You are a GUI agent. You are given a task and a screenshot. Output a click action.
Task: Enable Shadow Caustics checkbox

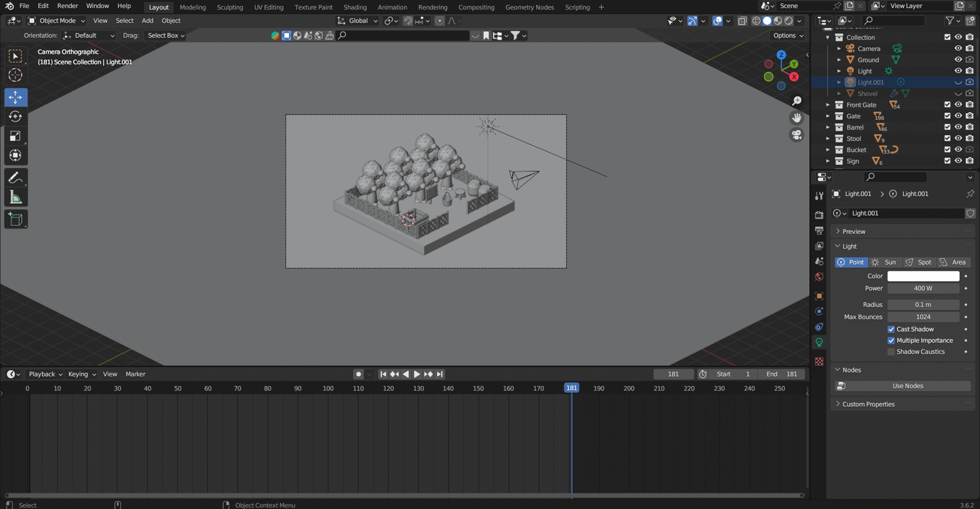(891, 352)
